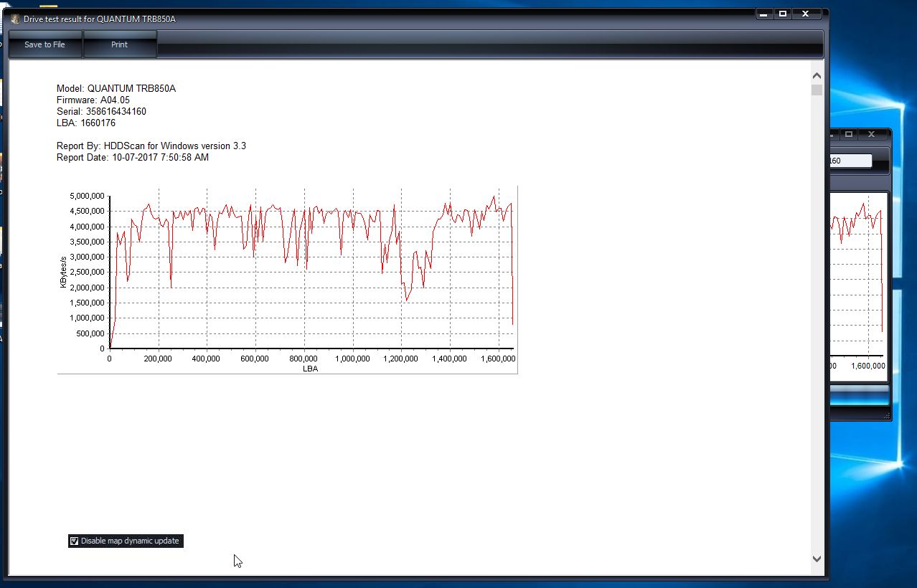Click the HDDScan icon in the title bar
Viewport: 917px width, 588px height.
(x=15, y=19)
